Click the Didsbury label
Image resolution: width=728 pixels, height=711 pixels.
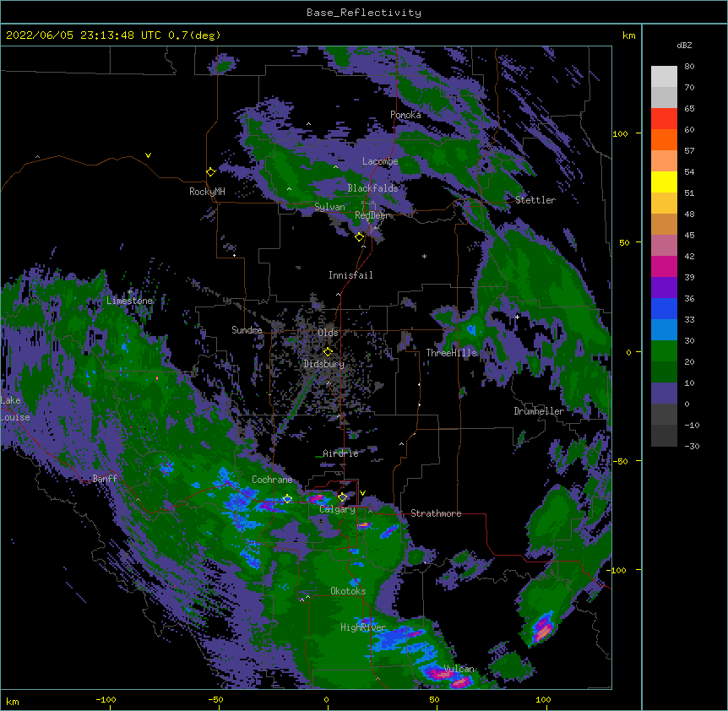(324, 364)
